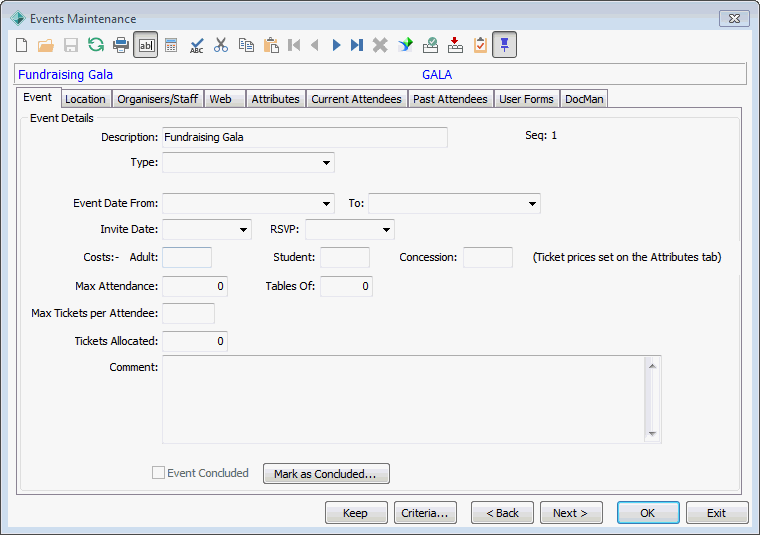The height and width of the screenshot is (535, 760).
Task: Expand the Event Date From dropdown
Action: (x=326, y=204)
